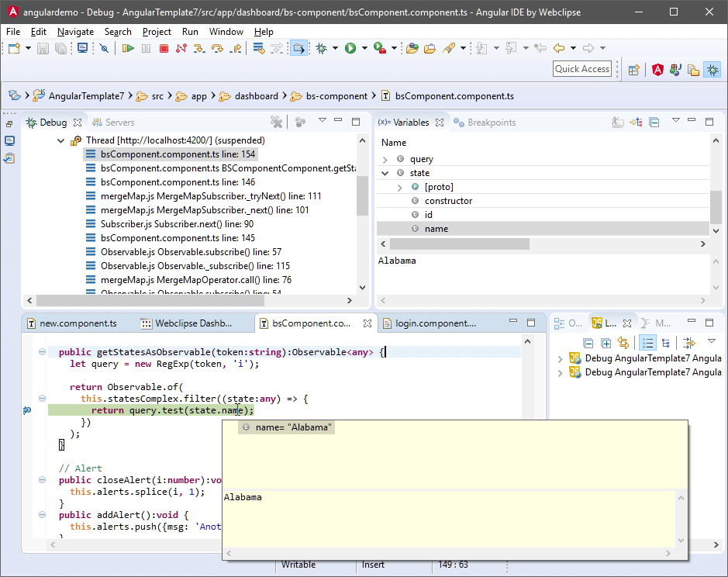Click the Open Type folder icon
This screenshot has width=728, height=577.
412,48
